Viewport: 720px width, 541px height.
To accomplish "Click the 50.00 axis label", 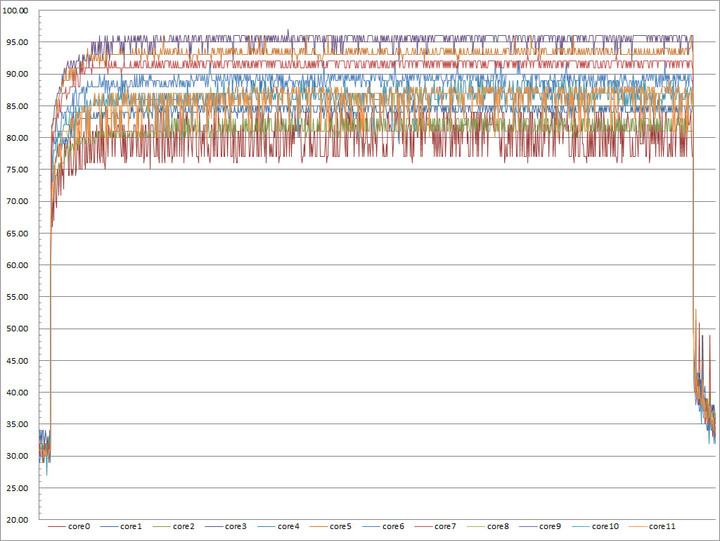I will coord(17,329).
